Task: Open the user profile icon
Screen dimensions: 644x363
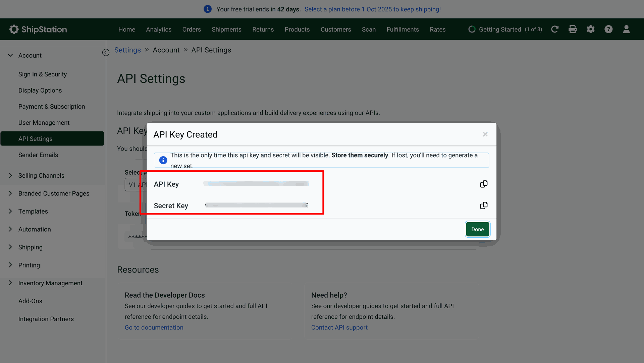Action: pos(626,29)
